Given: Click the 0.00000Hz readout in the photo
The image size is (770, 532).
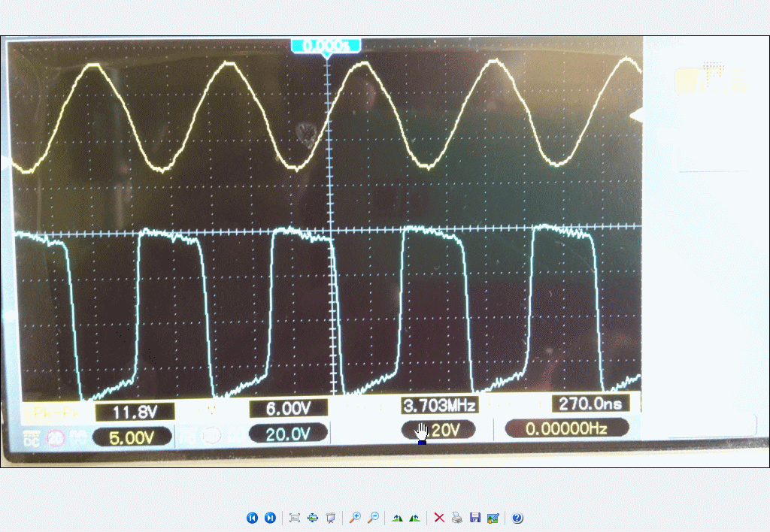Looking at the screenshot, I should [x=566, y=428].
